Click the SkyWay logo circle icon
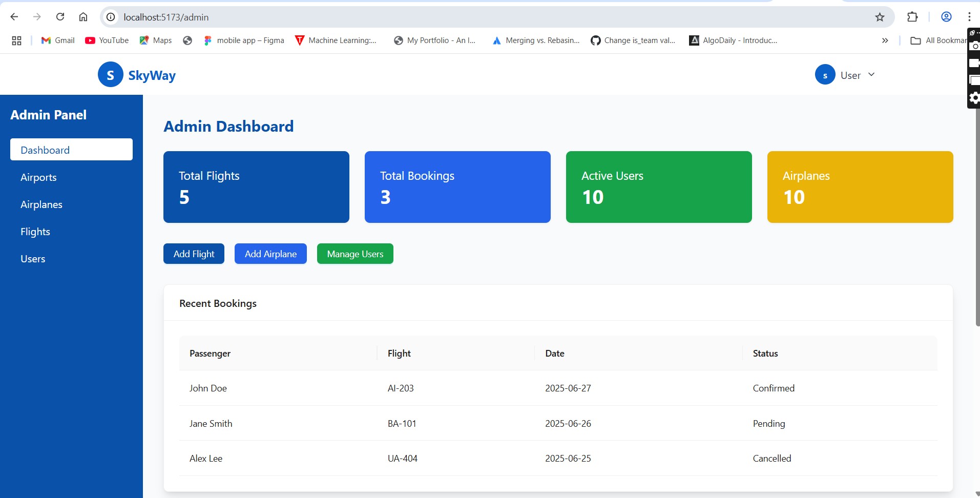Image resolution: width=980 pixels, height=498 pixels. (x=110, y=75)
